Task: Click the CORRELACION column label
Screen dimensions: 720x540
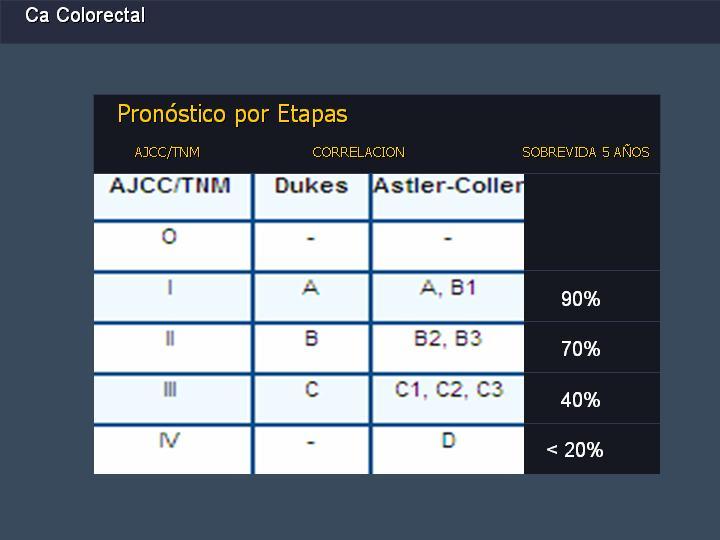Action: pyautogui.click(x=359, y=152)
